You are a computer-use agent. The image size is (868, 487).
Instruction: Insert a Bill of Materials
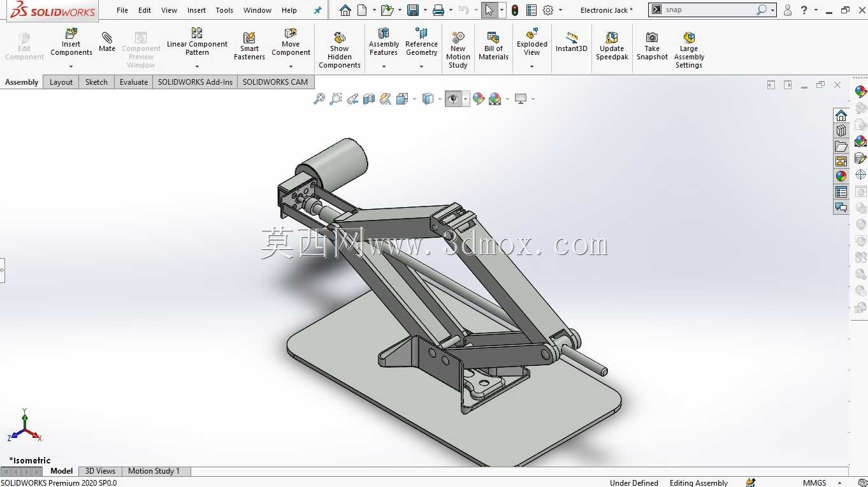(x=493, y=47)
